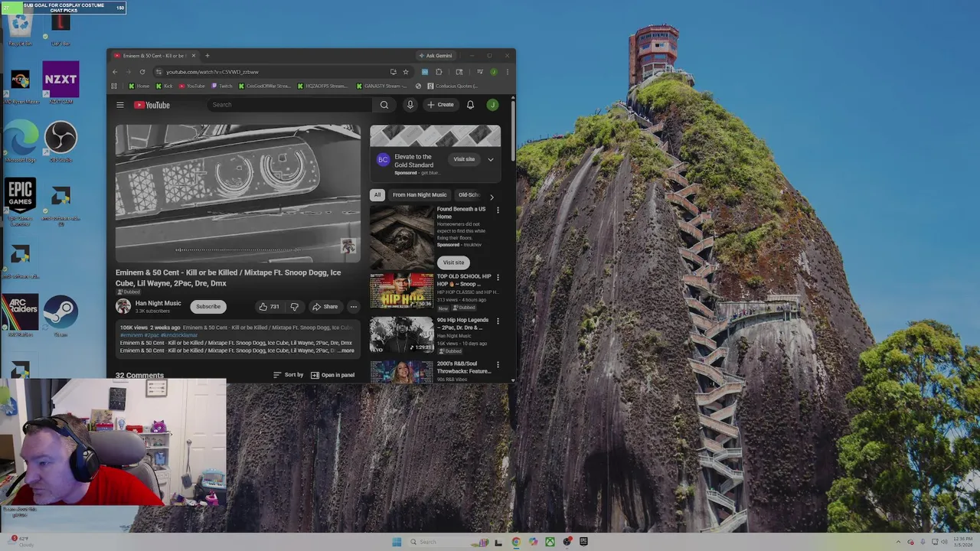Open the YouTube guide hamburger menu

pyautogui.click(x=120, y=105)
